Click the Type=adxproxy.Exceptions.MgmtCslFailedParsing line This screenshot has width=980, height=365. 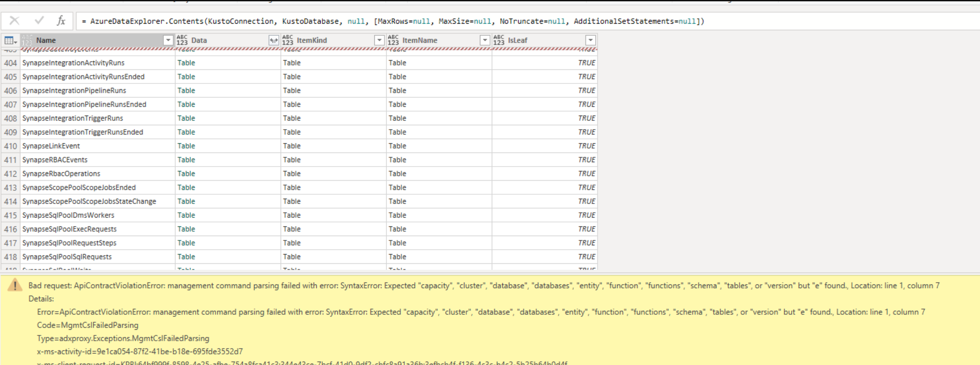point(123,338)
